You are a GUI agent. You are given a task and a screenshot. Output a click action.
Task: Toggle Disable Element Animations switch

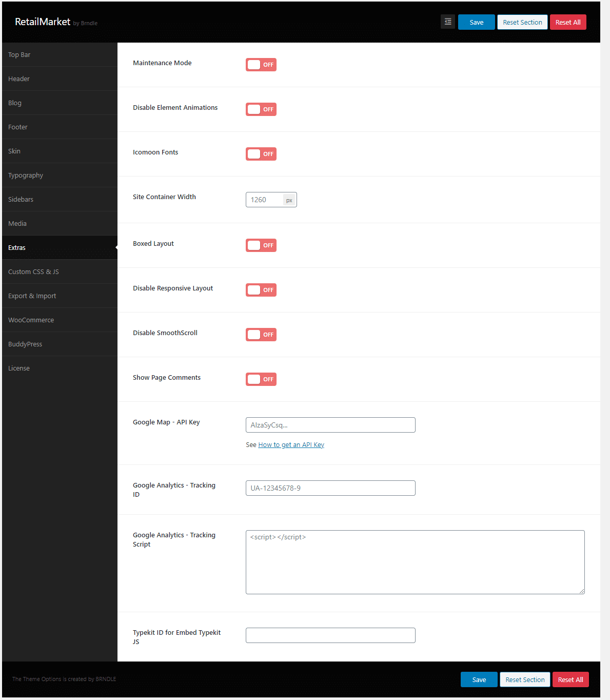pyautogui.click(x=261, y=109)
